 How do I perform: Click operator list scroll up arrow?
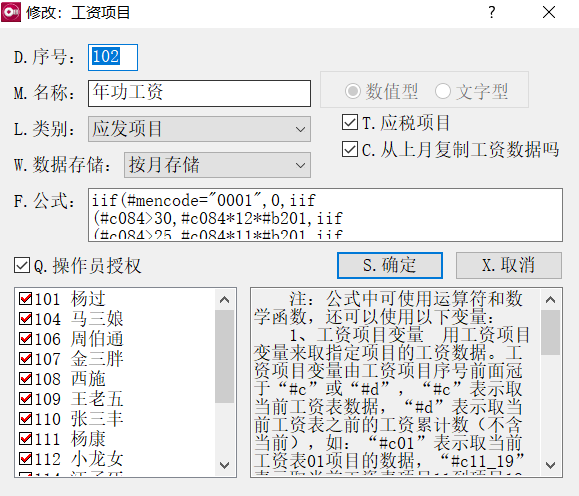tap(225, 300)
